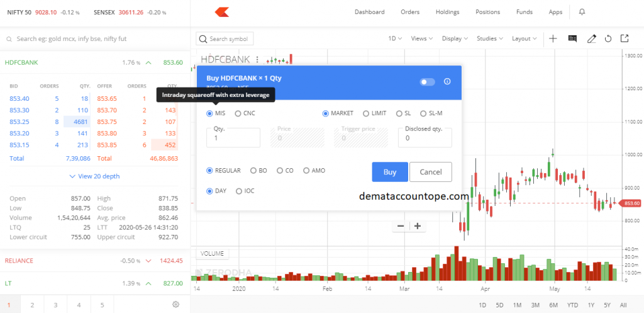
Task: Zoom in chart with plus button
Action: (x=418, y=226)
